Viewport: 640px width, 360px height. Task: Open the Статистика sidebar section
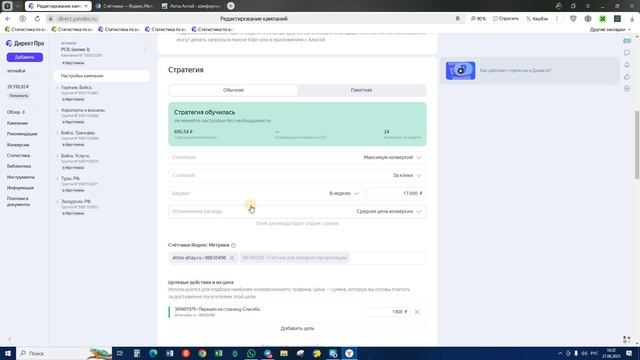tap(18, 156)
